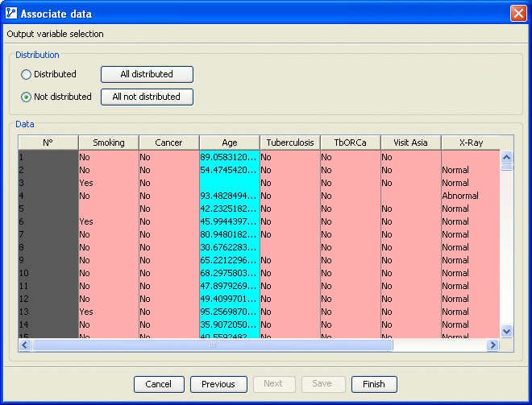
Task: Click the horizontal scrollbar left arrow
Action: click(x=25, y=345)
